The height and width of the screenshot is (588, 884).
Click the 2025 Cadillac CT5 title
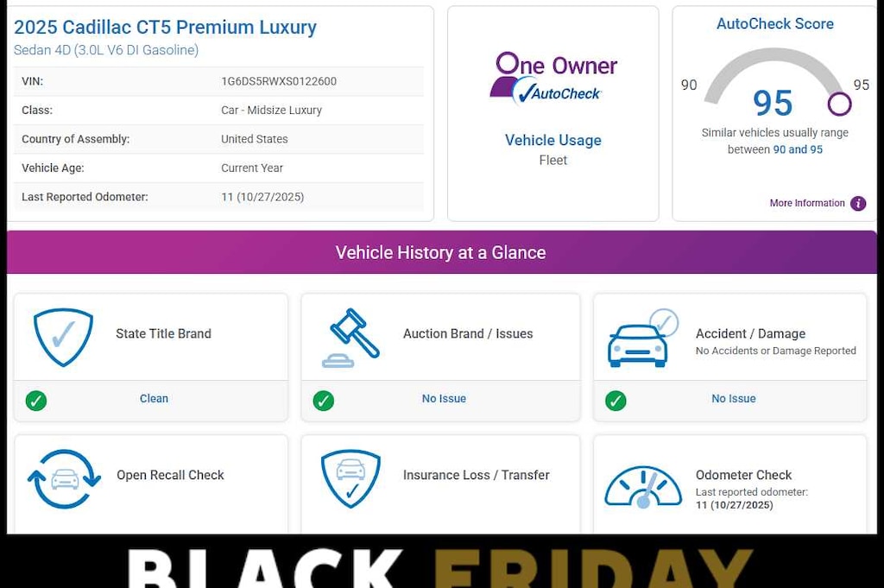coord(166,28)
